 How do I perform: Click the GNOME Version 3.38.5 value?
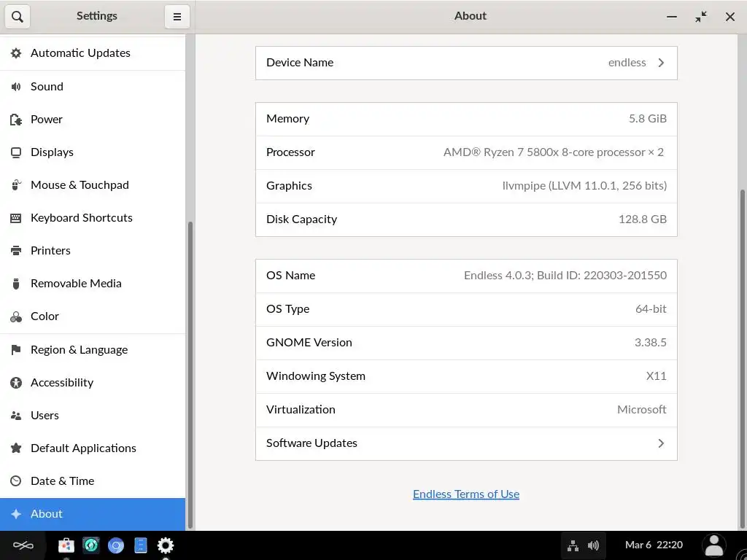pyautogui.click(x=650, y=343)
